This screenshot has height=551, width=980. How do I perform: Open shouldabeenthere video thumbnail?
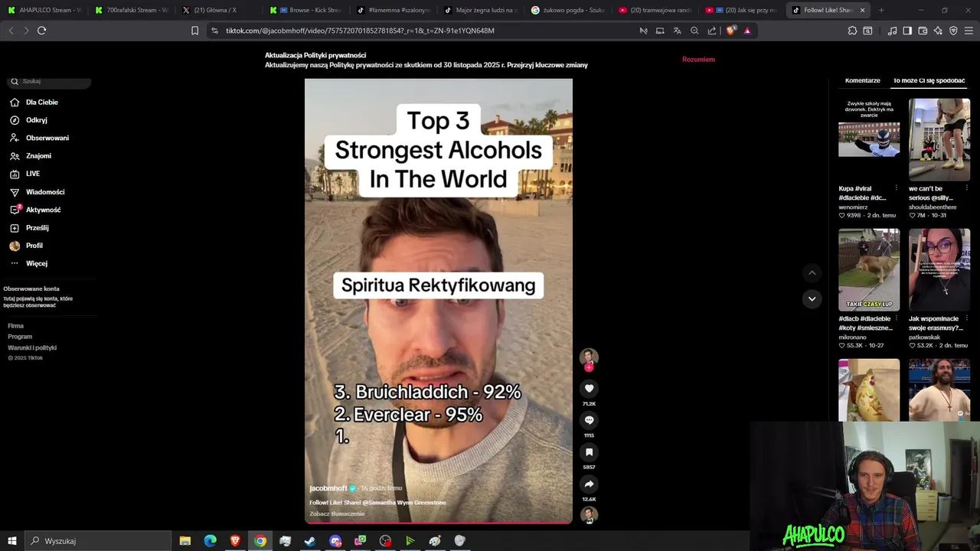pos(939,139)
